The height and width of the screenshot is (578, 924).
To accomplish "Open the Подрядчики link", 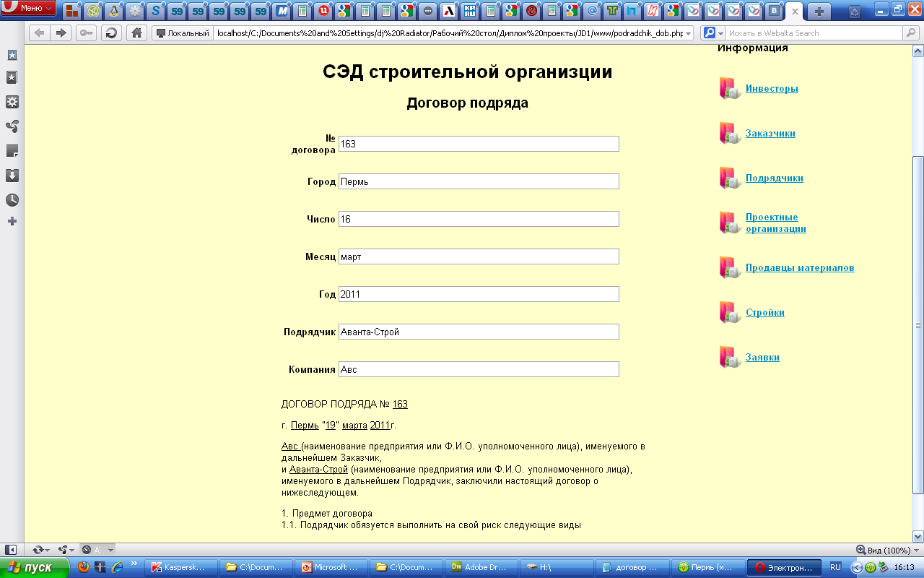I will 775,178.
